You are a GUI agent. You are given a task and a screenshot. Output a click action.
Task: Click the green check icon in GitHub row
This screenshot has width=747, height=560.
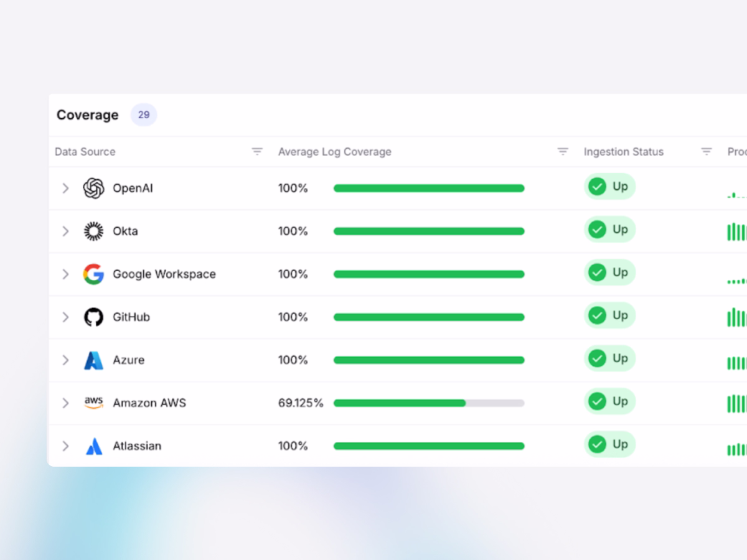click(597, 315)
